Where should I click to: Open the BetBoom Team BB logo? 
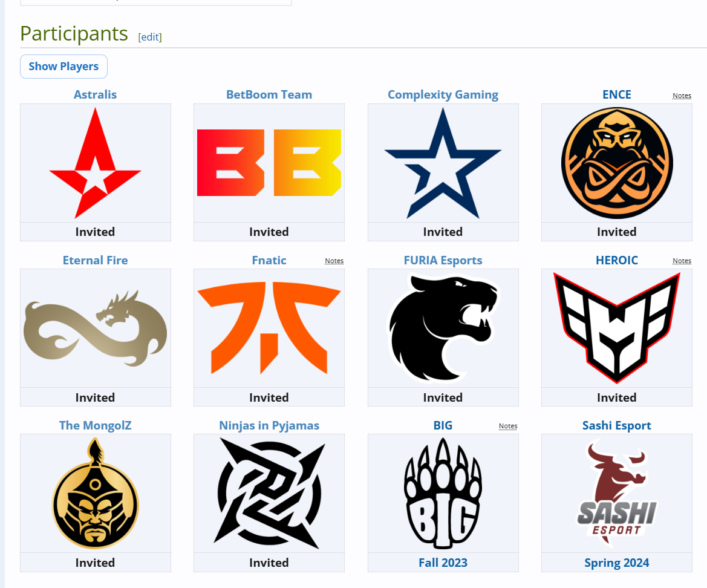tap(269, 163)
